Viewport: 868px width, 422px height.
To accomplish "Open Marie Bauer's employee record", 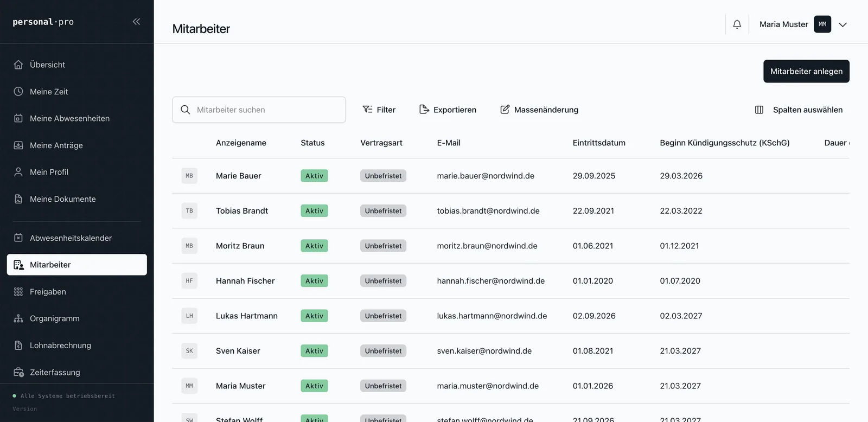I will click(239, 176).
